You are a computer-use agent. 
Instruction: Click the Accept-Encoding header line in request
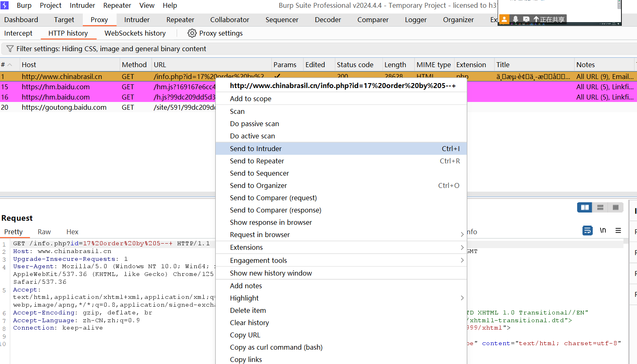(82, 313)
